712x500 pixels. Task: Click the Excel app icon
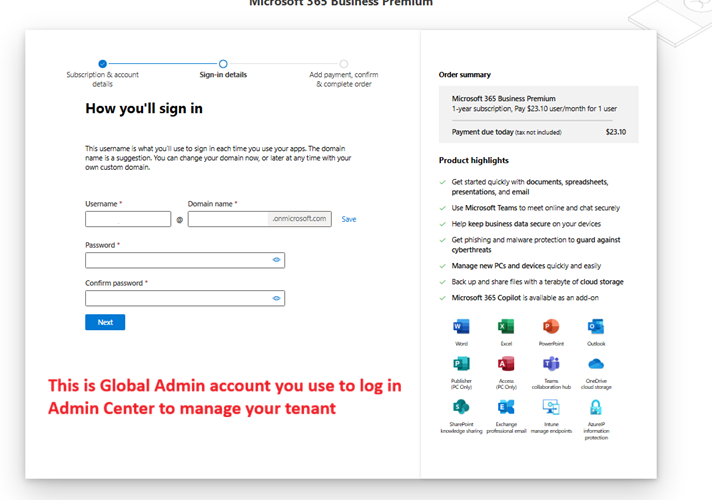[506, 327]
